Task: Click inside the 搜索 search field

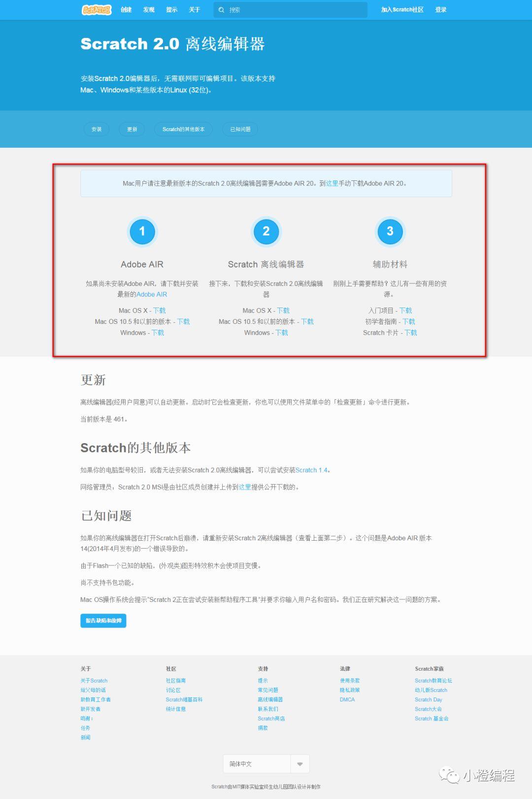Action: coord(296,10)
